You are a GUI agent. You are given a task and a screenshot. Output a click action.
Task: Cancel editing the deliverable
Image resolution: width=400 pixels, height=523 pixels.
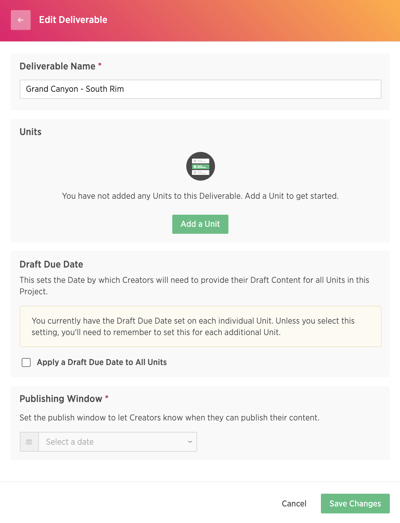[x=294, y=504]
